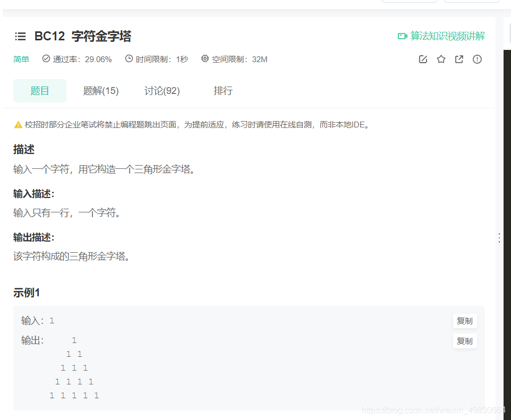Click the 空间限制: 32M text
The image size is (511, 420).
click(240, 59)
